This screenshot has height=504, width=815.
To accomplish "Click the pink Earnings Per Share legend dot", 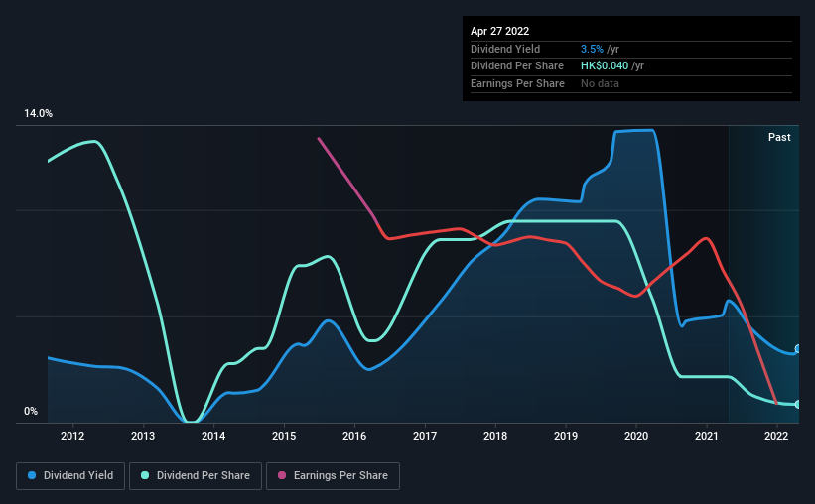I will 282,475.
